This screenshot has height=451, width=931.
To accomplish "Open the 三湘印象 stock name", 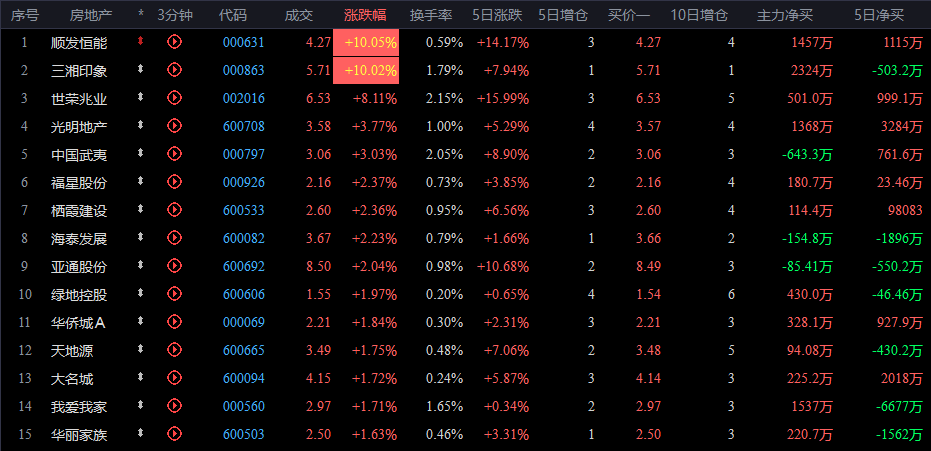I will (78, 70).
